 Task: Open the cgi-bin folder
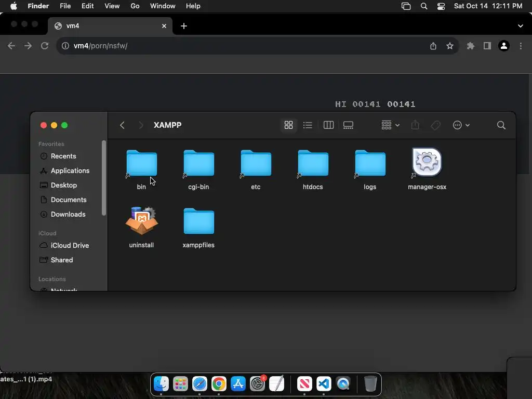click(199, 163)
